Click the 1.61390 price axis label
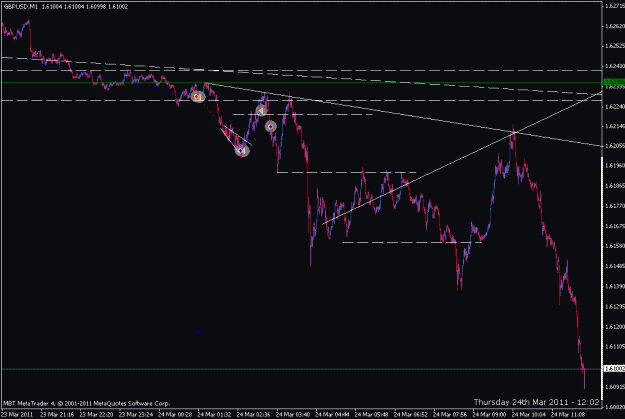The height and width of the screenshot is (419, 625). 615,286
